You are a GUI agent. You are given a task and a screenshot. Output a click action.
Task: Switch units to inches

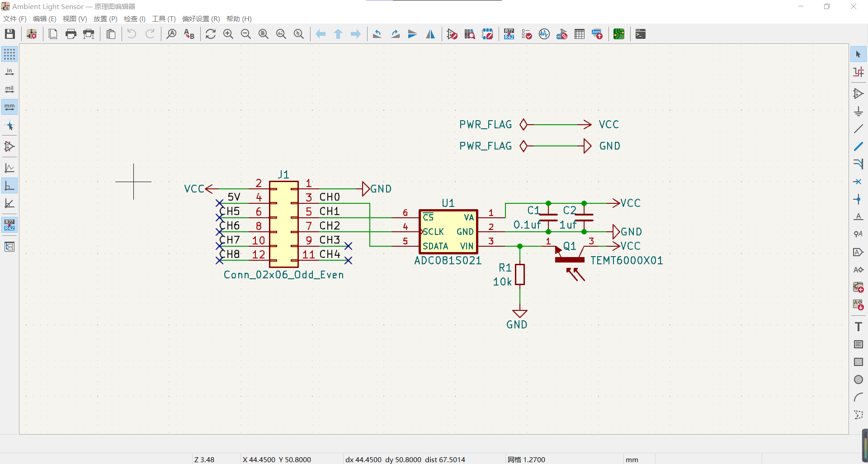pos(9,72)
